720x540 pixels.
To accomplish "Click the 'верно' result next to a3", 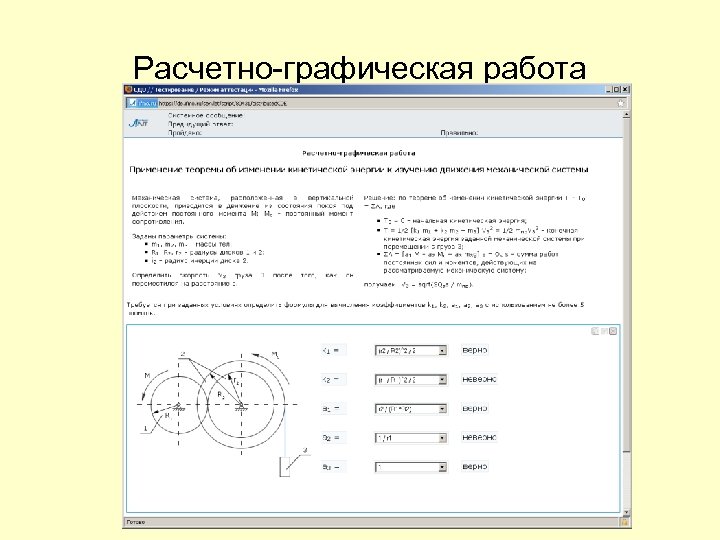I will (474, 467).
